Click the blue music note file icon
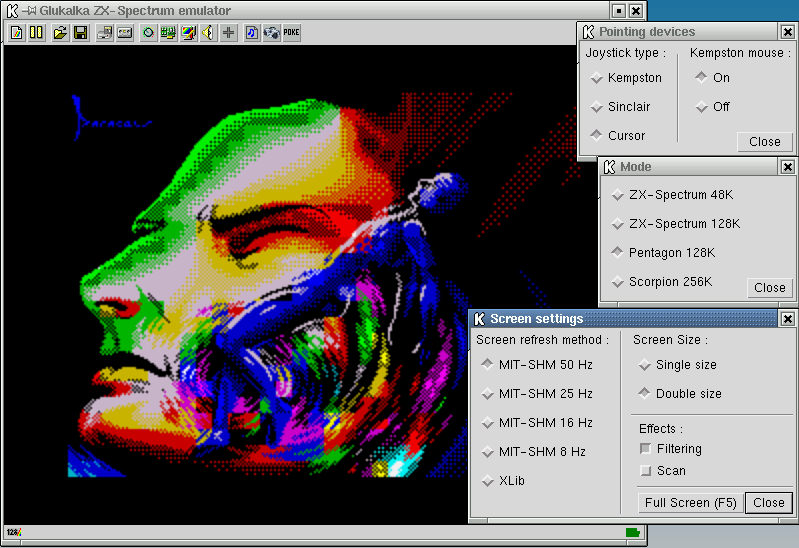Viewport: 799px width, 548px height. point(252,33)
